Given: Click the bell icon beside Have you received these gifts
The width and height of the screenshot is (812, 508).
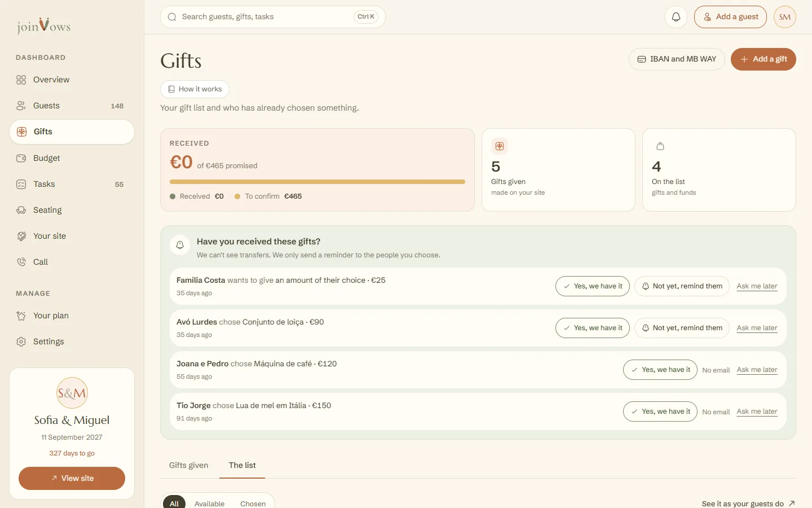Looking at the screenshot, I should pyautogui.click(x=180, y=245).
